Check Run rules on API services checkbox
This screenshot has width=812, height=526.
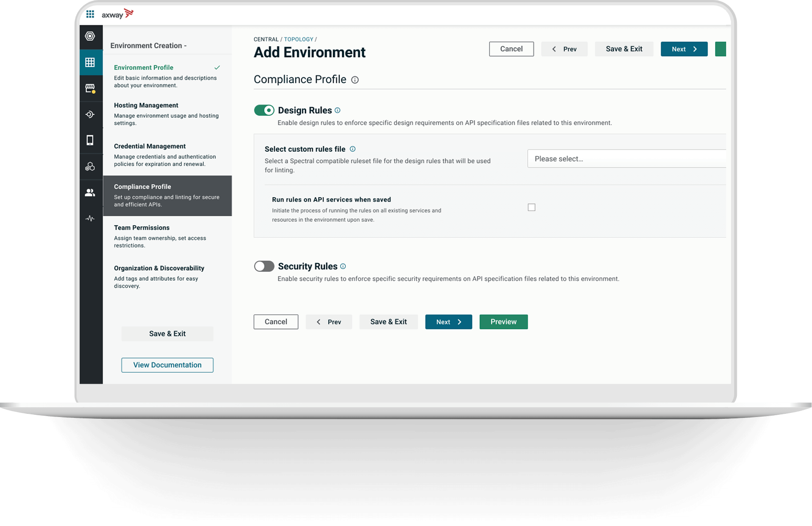click(x=531, y=207)
